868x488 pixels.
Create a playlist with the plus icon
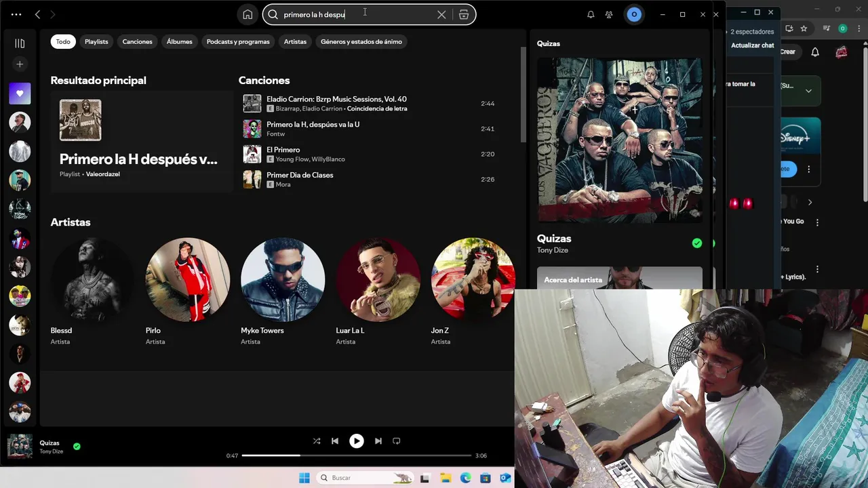20,64
